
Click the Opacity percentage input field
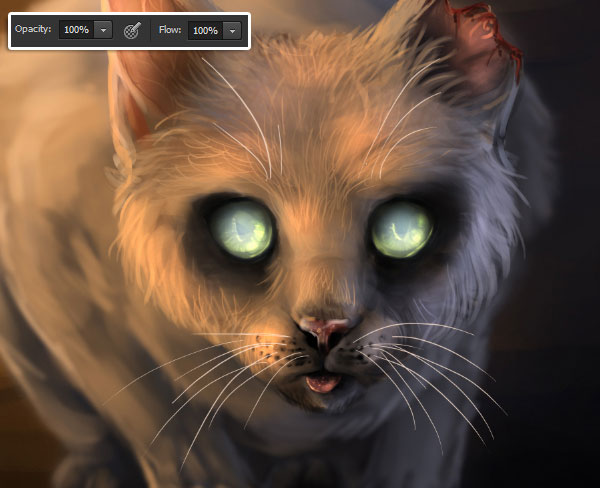pyautogui.click(x=77, y=30)
